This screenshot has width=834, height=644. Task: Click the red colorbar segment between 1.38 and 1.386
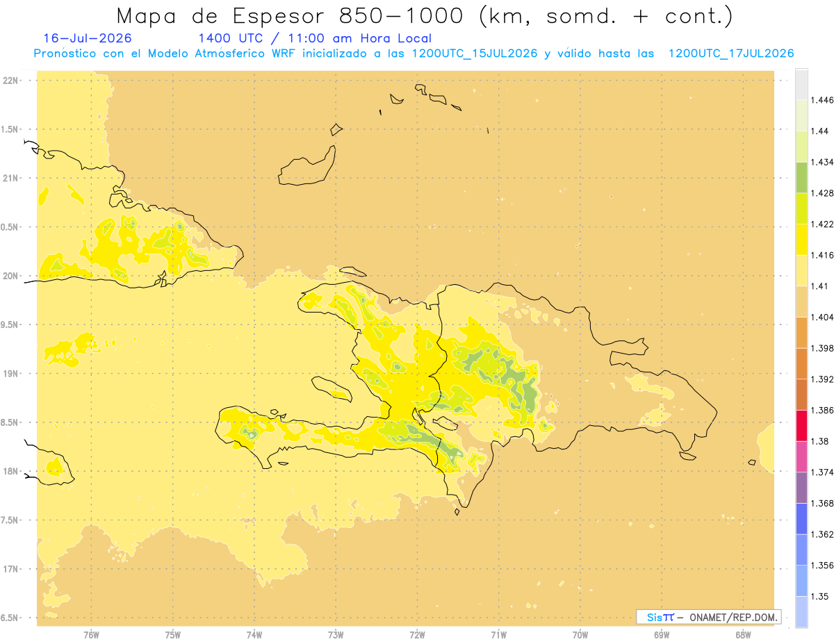[x=801, y=425]
